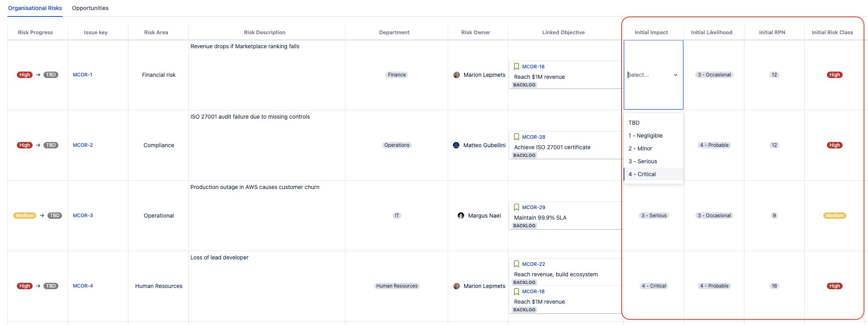Screen dimensions: 868x325
Task: Click bookmark icon next to MCOR-29
Action: 517,207
